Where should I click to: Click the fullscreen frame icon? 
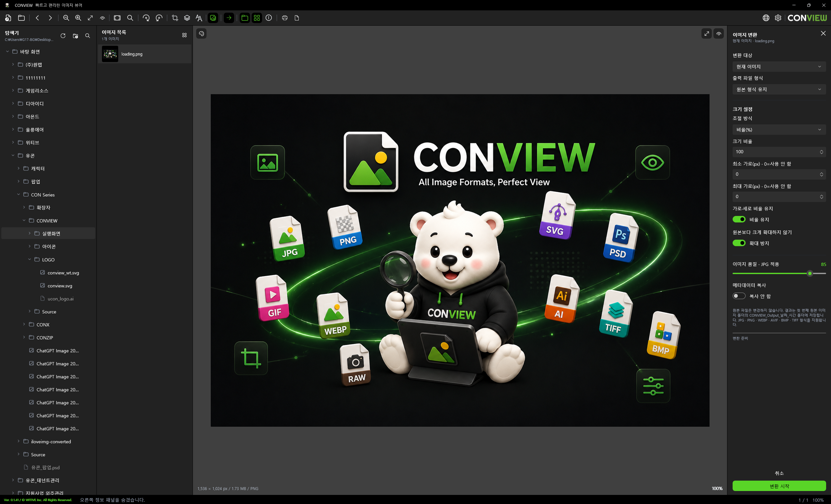point(117,18)
